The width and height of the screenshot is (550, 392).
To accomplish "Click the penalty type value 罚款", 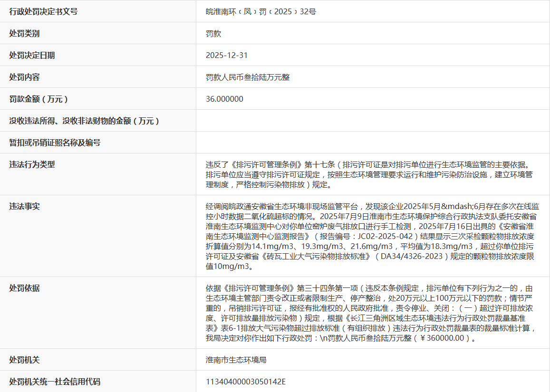I will pyautogui.click(x=213, y=34).
